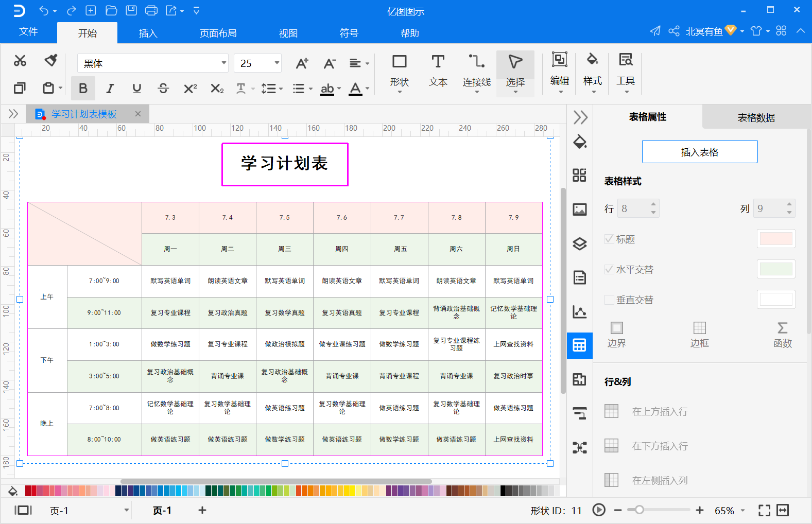Image resolution: width=812 pixels, height=524 pixels.
Task: Open the 插入 ribbon tab
Action: click(148, 33)
